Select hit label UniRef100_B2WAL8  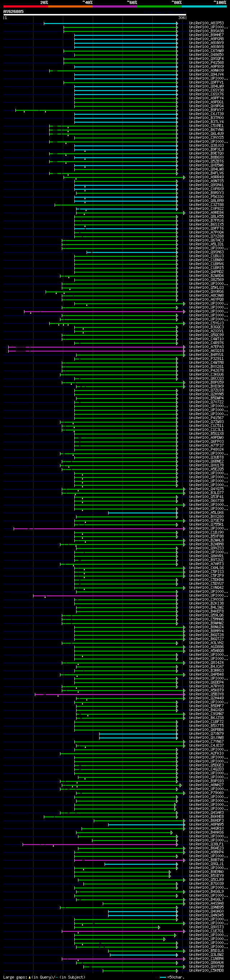click(206, 540)
